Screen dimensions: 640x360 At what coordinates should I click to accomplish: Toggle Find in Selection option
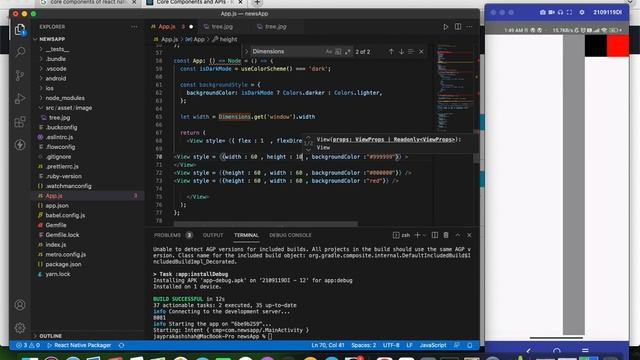411,51
